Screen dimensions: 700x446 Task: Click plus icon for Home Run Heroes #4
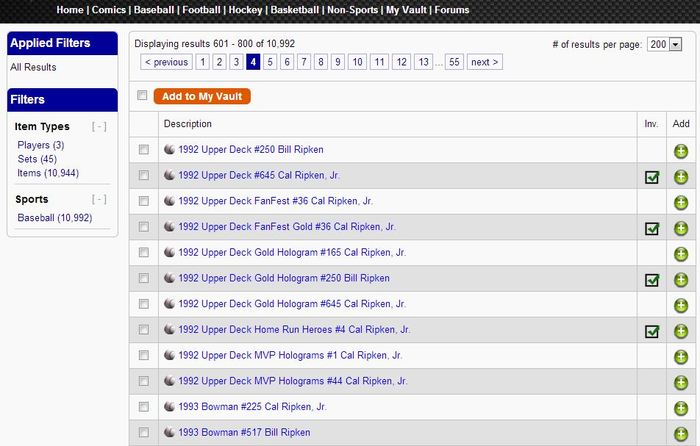[681, 331]
